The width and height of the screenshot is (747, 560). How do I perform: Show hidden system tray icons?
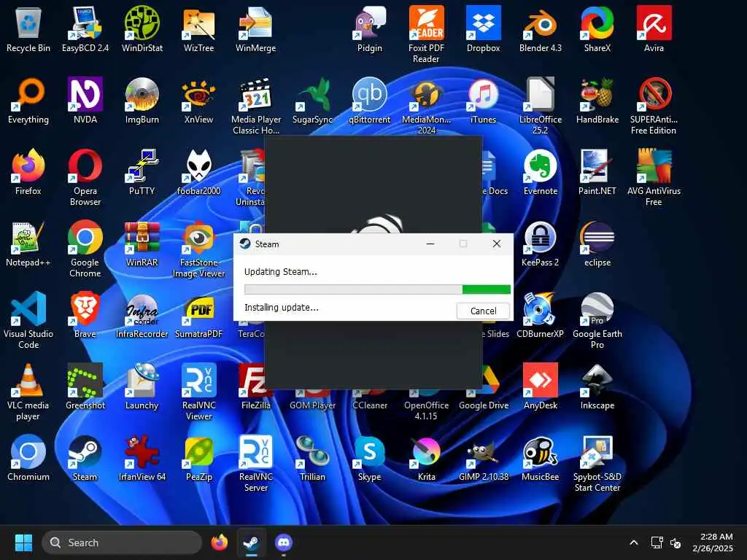point(634,542)
